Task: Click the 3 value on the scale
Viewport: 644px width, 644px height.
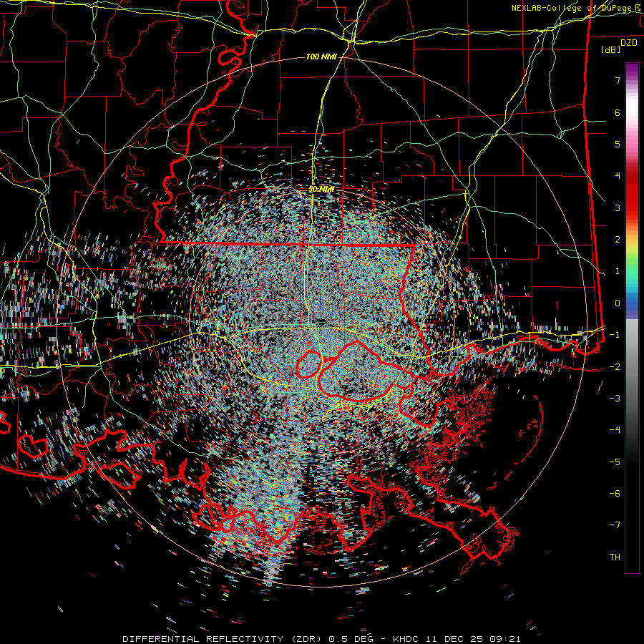Action: pyautogui.click(x=618, y=208)
